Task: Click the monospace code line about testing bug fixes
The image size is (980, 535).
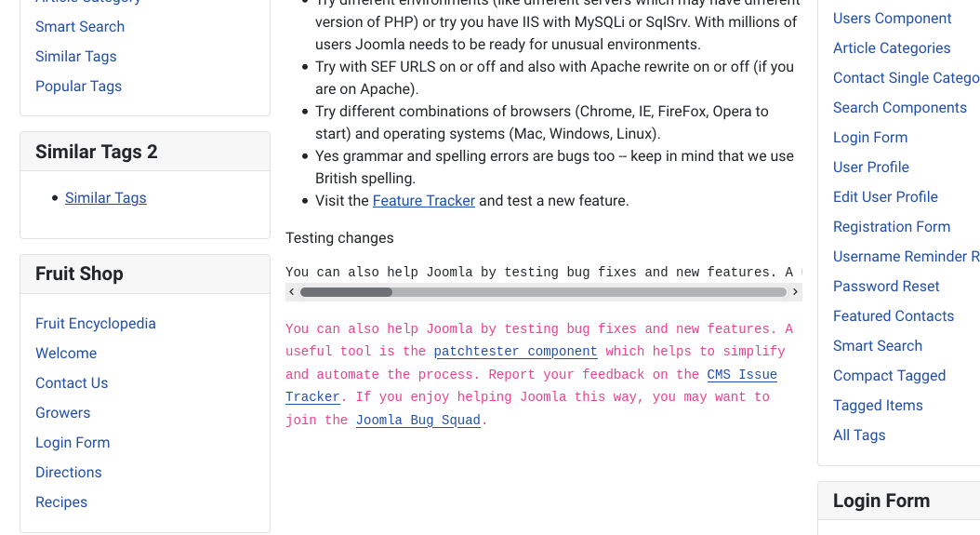Action: 544,273
